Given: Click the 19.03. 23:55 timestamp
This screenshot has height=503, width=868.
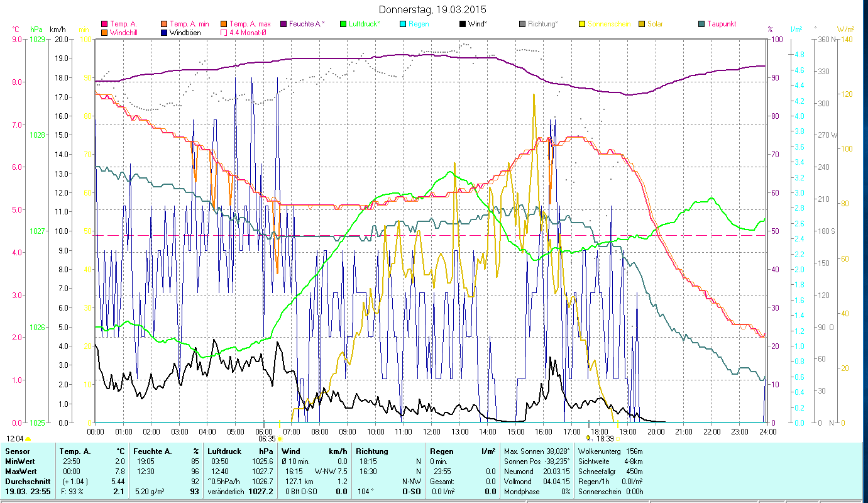Looking at the screenshot, I should pos(28,491).
